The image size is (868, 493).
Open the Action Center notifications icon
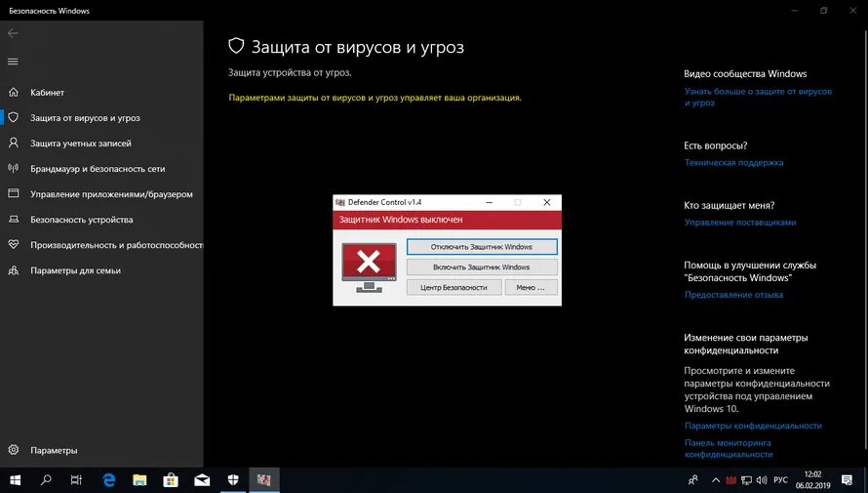tap(847, 480)
